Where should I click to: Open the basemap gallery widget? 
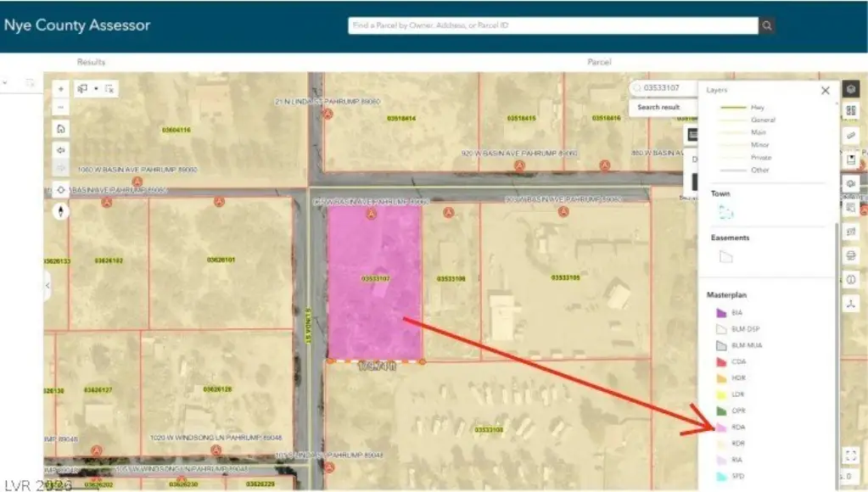coord(851,111)
